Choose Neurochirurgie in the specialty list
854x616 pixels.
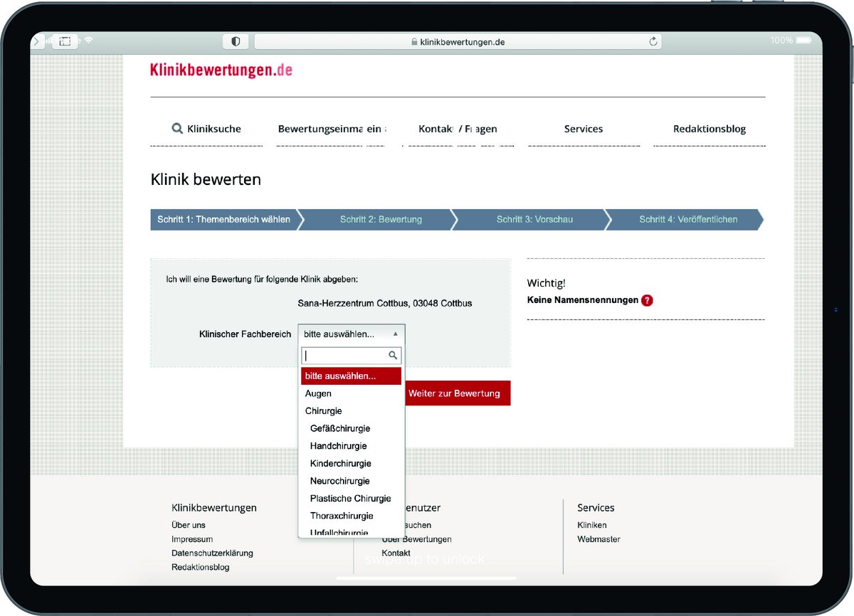pos(339,481)
